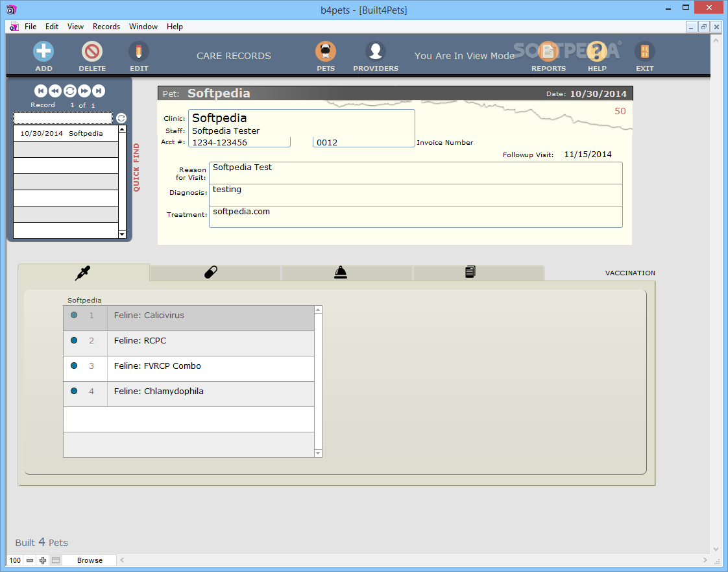Click scroll down arrow of quick find list

[122, 234]
